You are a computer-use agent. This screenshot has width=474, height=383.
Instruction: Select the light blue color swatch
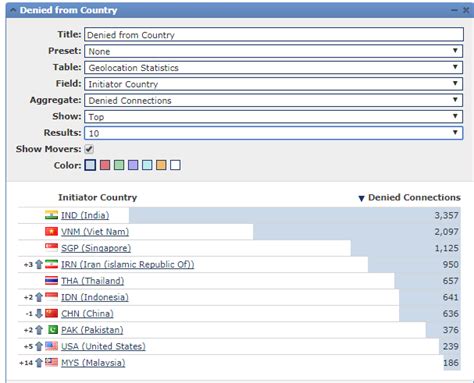pos(90,165)
